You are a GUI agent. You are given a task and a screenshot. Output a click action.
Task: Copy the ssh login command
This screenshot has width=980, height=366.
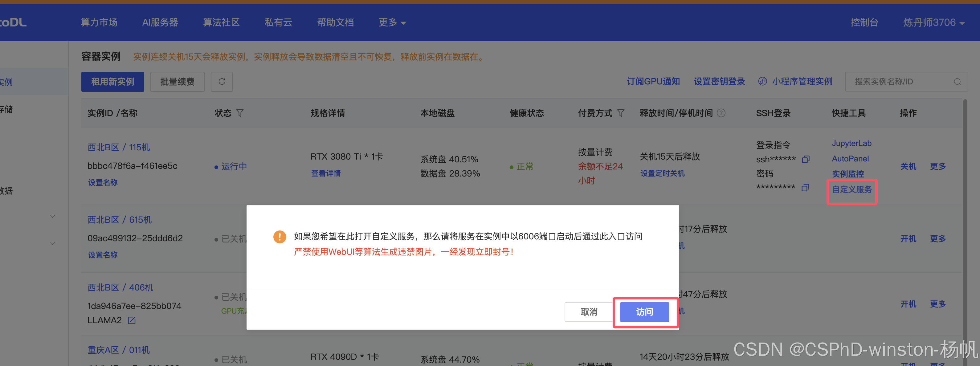point(805,159)
